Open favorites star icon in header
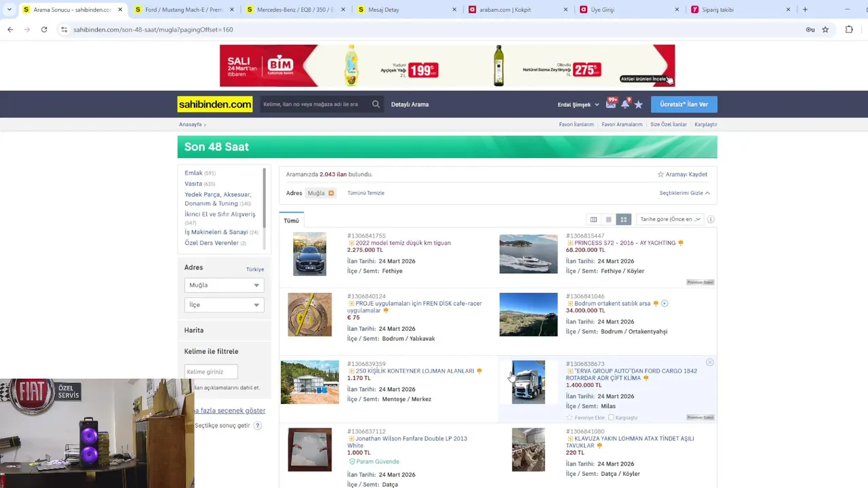The width and height of the screenshot is (868, 488). pyautogui.click(x=638, y=104)
